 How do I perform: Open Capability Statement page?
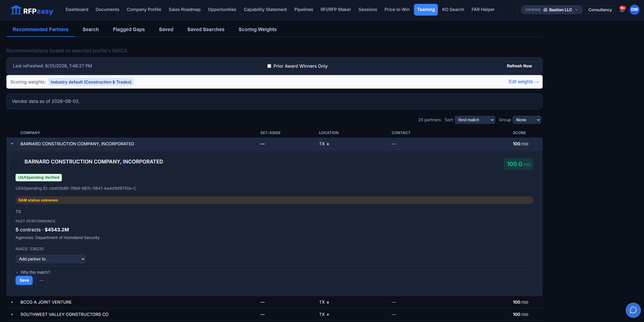point(265,9)
